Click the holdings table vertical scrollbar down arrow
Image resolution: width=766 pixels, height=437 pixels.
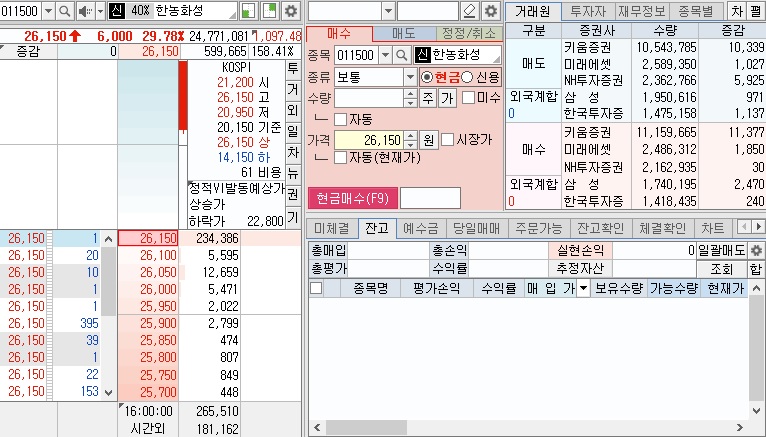click(757, 411)
